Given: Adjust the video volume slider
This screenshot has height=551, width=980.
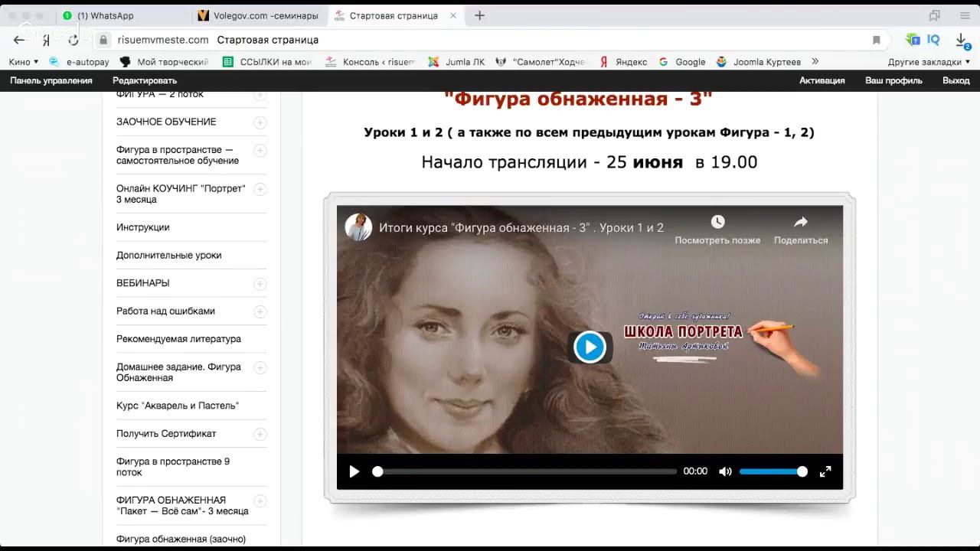Looking at the screenshot, I should (x=773, y=471).
